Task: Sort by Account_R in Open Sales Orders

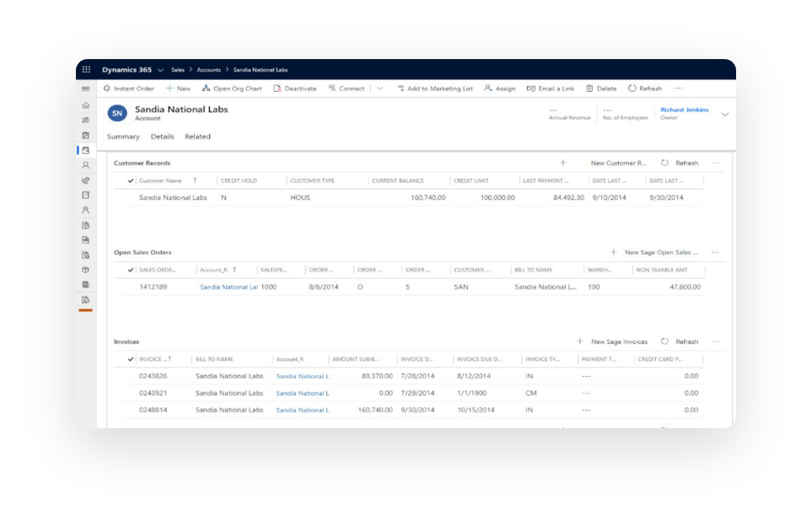Action: click(x=214, y=270)
